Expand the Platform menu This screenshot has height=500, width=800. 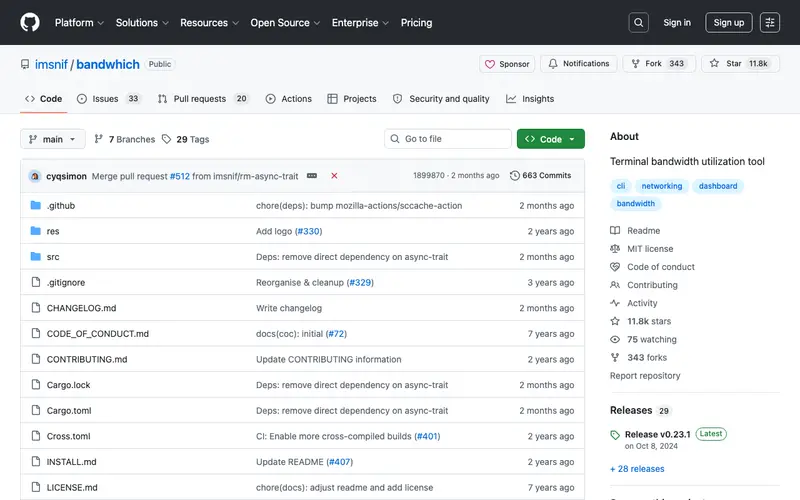pyautogui.click(x=79, y=22)
